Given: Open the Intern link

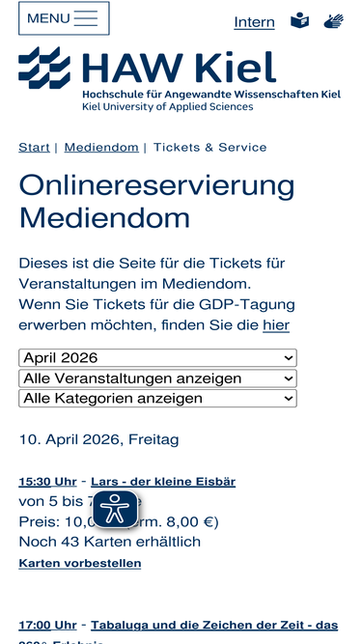Looking at the screenshot, I should tap(254, 22).
